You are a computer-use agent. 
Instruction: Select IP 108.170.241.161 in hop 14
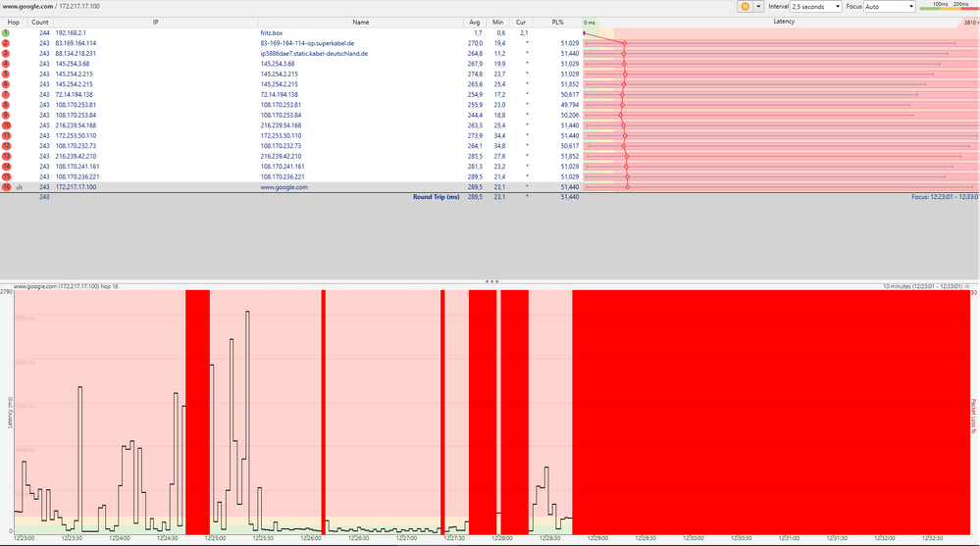click(x=77, y=167)
